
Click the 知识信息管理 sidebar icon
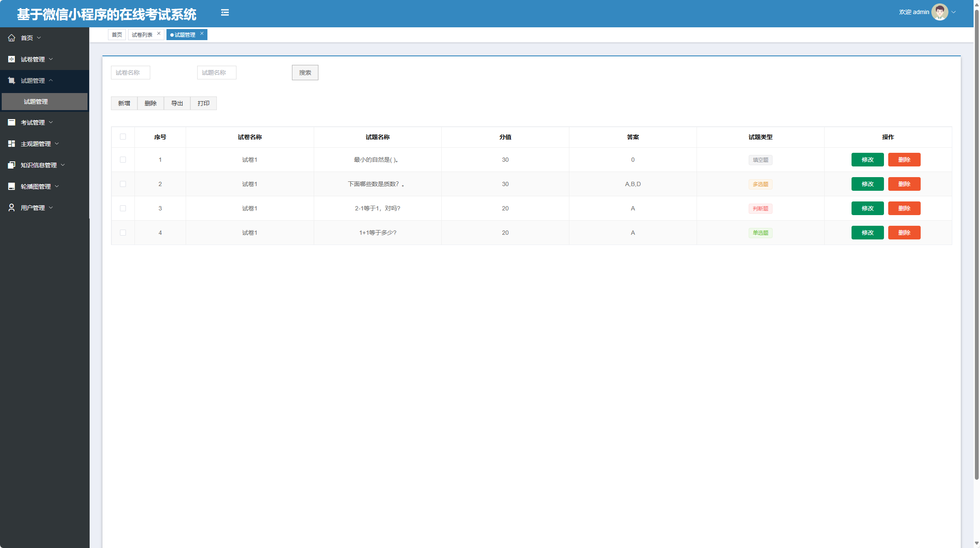point(12,165)
